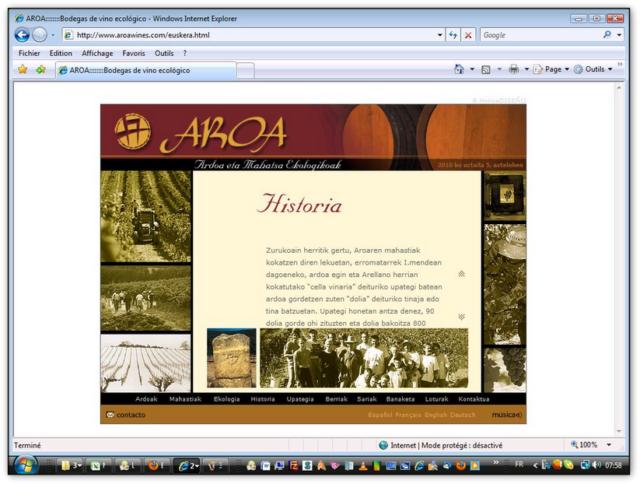Open the search provider dropdown arrow
Viewport: 640px width, 484px height.
click(x=619, y=35)
